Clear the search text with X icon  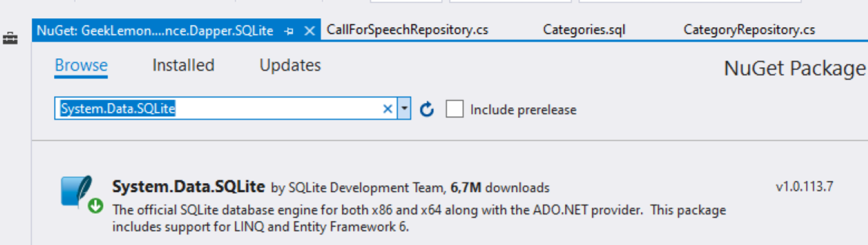[x=388, y=109]
